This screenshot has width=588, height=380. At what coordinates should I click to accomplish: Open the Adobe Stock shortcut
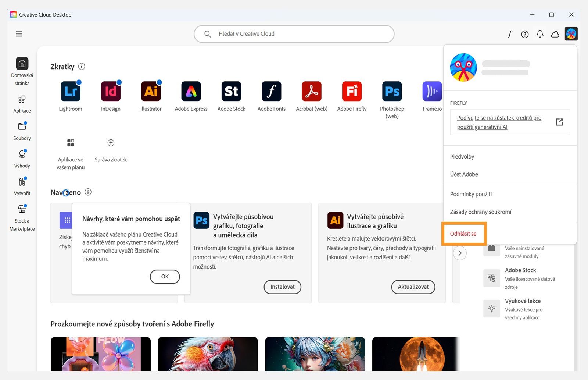(231, 96)
